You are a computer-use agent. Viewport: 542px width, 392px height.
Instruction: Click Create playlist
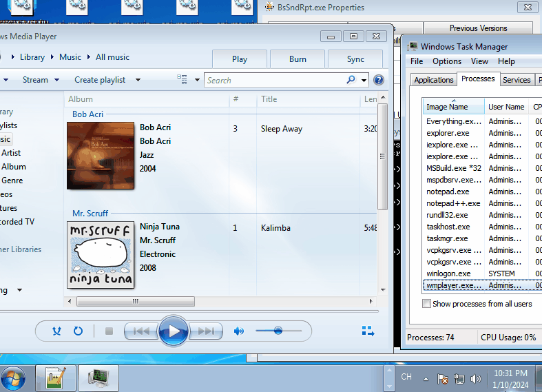click(100, 80)
